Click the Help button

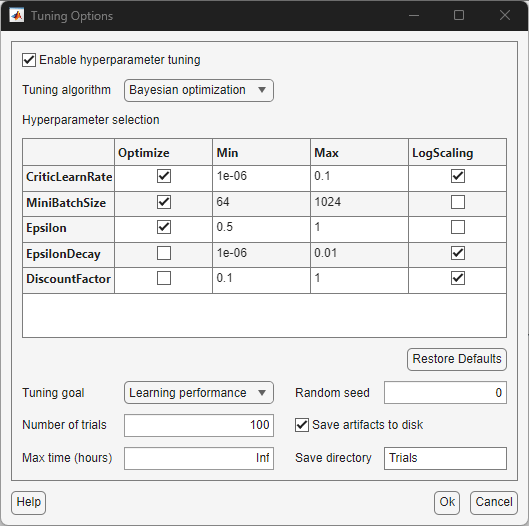29,503
